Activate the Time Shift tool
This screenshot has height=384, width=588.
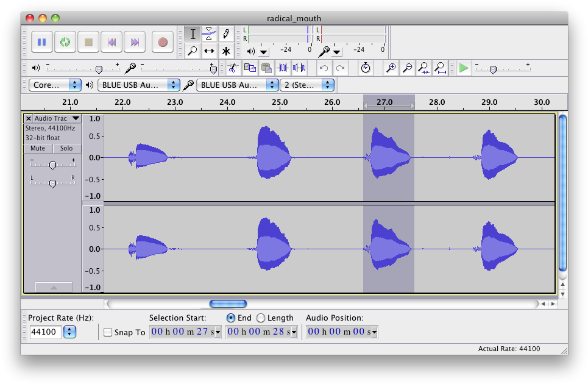click(209, 51)
